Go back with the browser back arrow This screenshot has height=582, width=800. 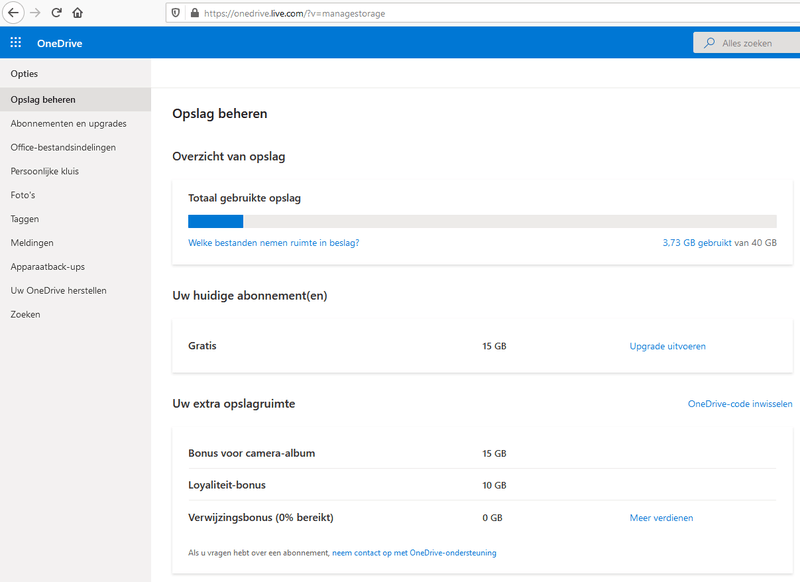[x=13, y=13]
